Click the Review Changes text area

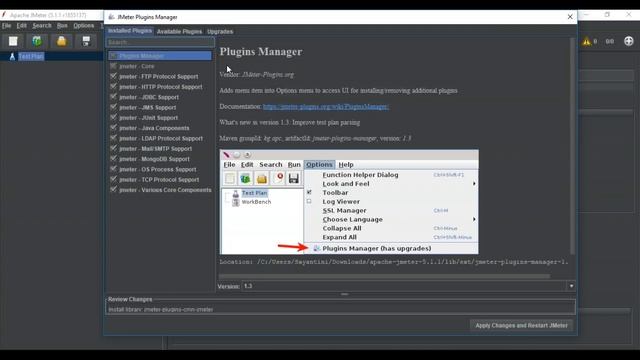(x=341, y=309)
